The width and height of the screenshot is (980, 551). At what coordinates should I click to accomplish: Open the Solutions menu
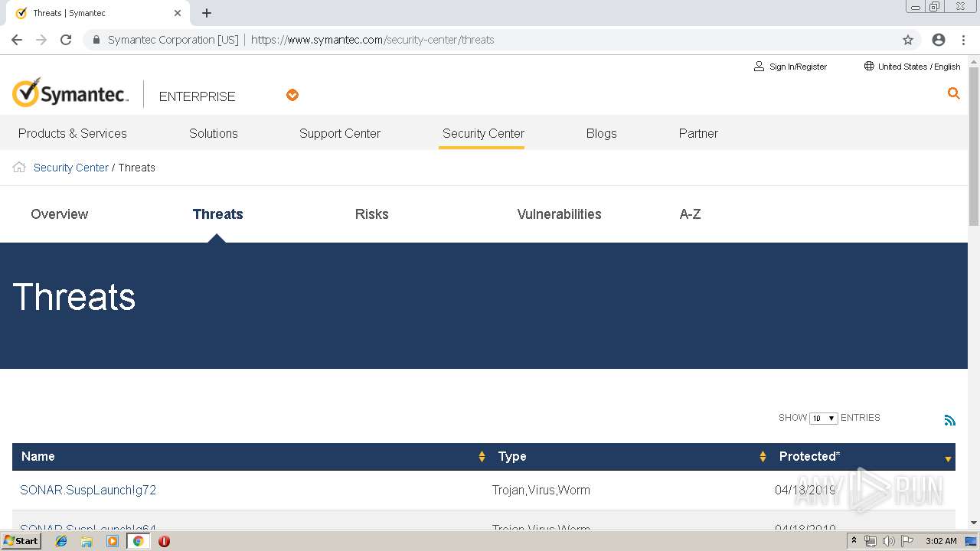214,133
